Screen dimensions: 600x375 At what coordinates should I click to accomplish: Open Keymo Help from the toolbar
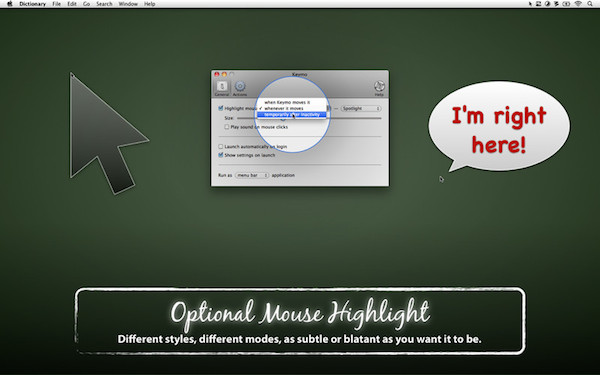pos(379,88)
